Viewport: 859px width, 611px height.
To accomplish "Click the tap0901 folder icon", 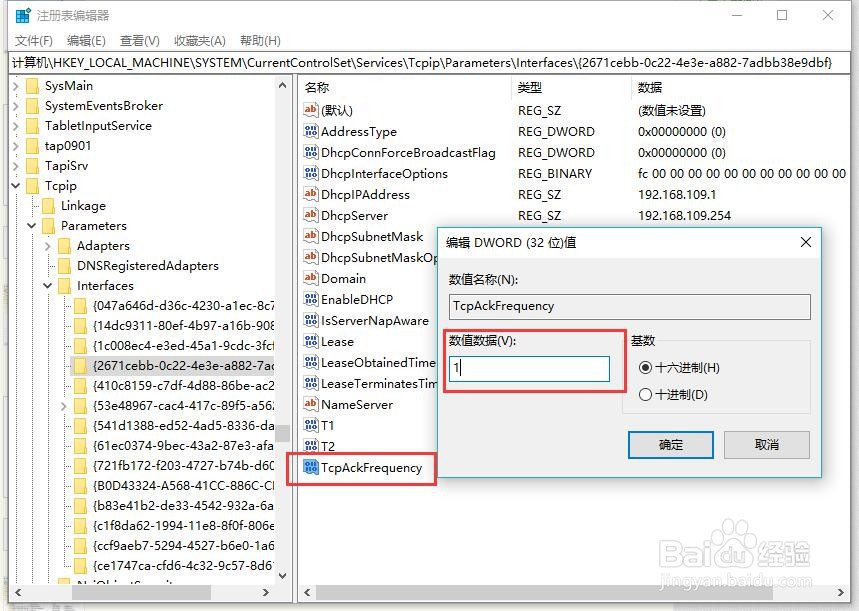I will click(x=32, y=146).
